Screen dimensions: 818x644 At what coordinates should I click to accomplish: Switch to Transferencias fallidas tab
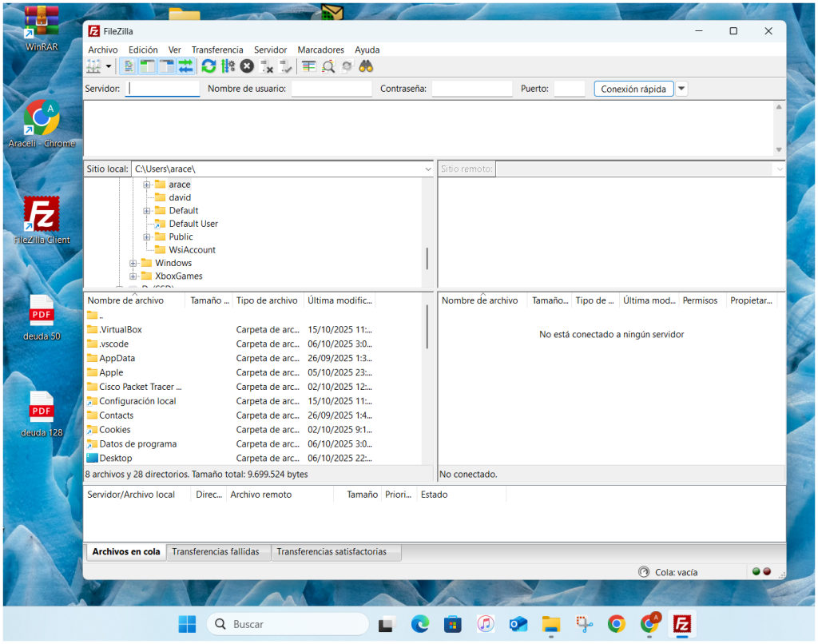point(218,551)
